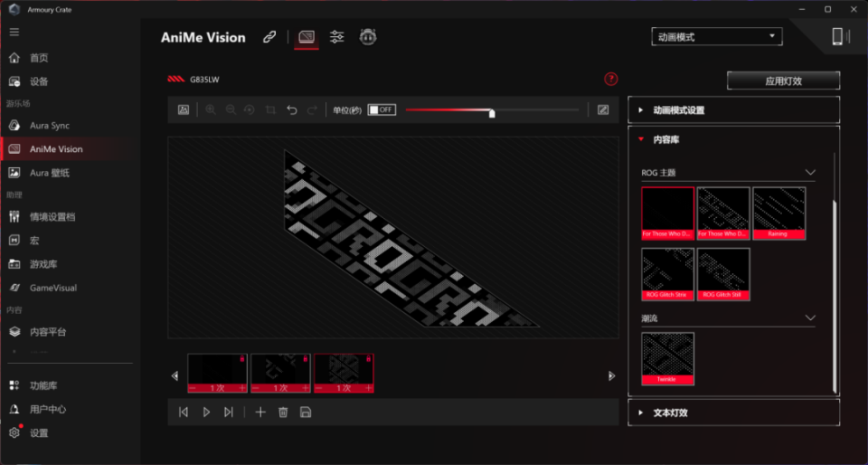Viewport: 868px width, 465px height.
Task: Select the Twinkle effect thumbnail
Action: click(x=667, y=359)
